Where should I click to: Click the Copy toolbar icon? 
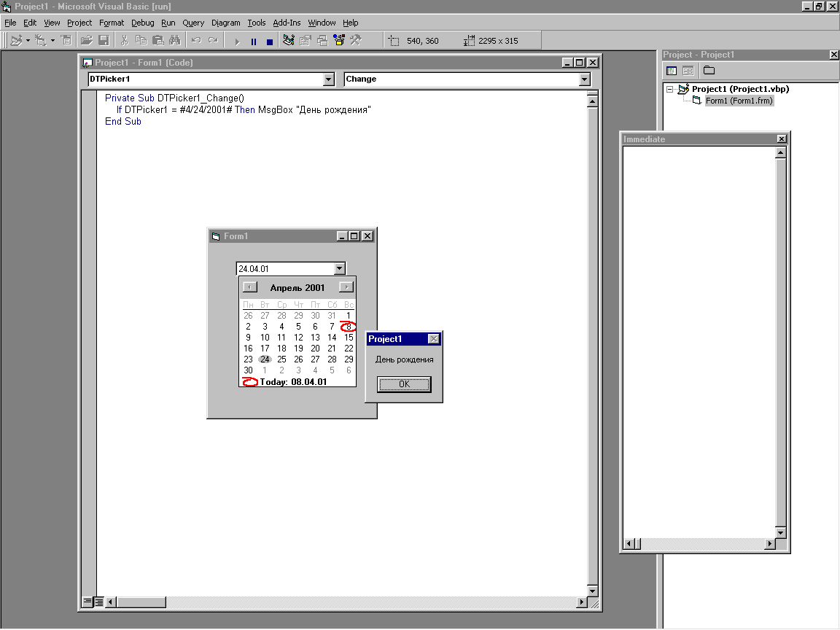pos(141,41)
